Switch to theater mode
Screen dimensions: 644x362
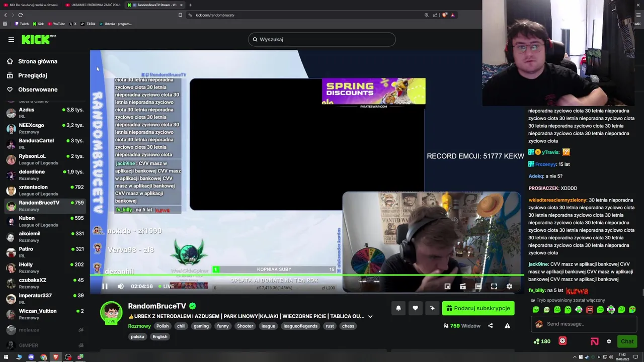point(478,286)
